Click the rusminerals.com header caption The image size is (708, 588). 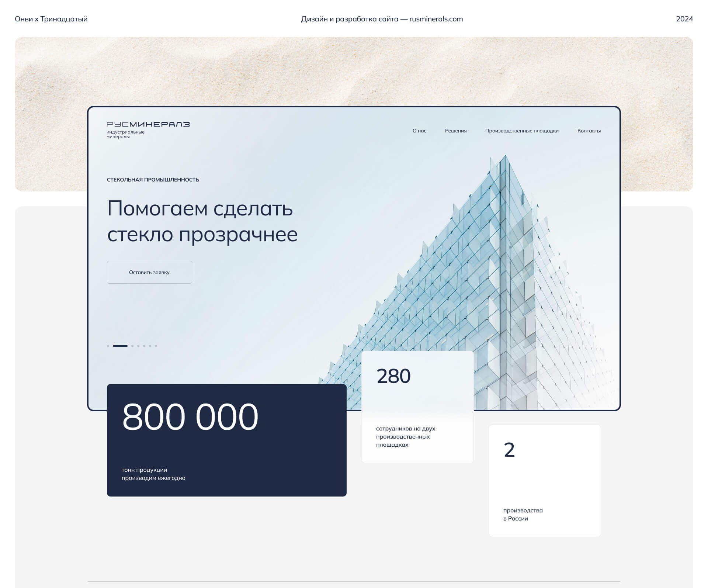tap(382, 19)
